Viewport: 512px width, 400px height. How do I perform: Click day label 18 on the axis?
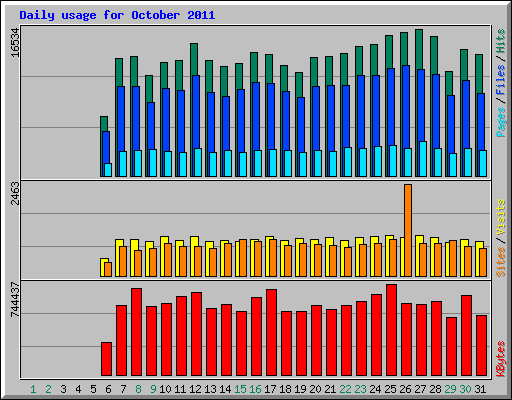pyautogui.click(x=285, y=389)
